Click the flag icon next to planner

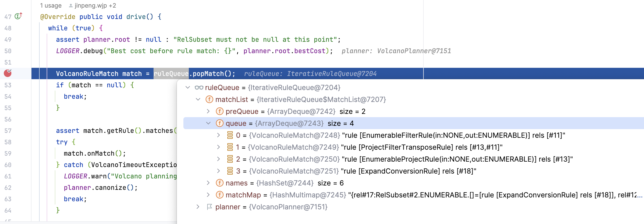209,207
